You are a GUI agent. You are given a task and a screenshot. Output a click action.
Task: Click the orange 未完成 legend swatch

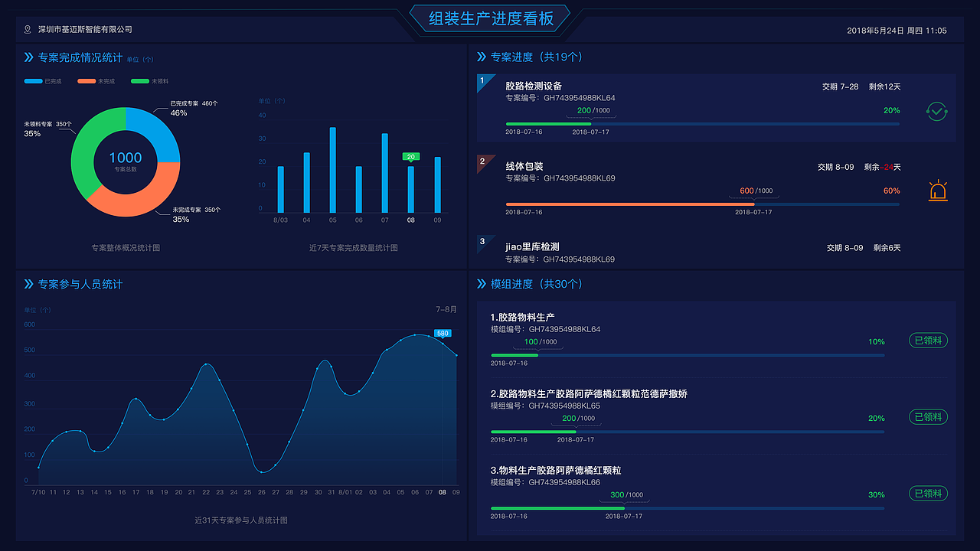click(87, 81)
